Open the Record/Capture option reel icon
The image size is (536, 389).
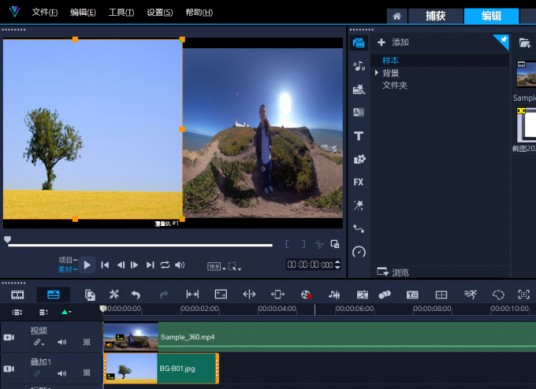[306, 295]
